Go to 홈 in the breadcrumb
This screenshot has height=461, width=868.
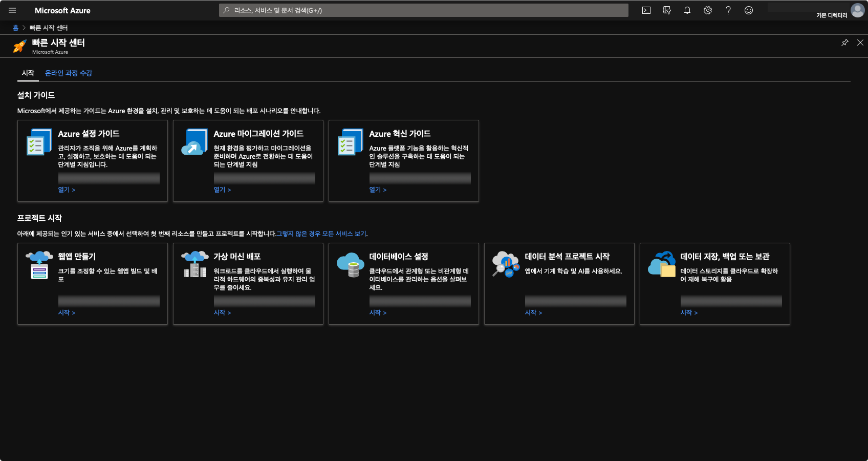point(15,28)
